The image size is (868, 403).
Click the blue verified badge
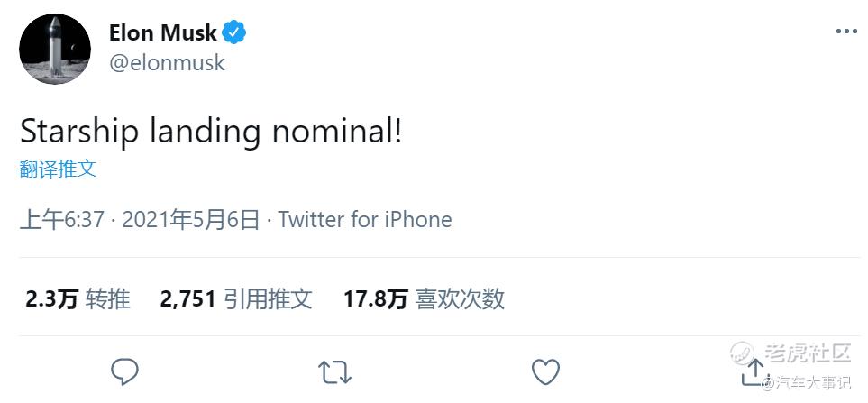[x=234, y=33]
